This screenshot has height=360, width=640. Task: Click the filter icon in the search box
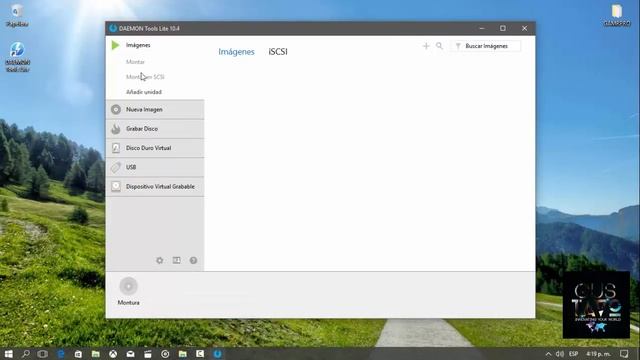tap(458, 46)
